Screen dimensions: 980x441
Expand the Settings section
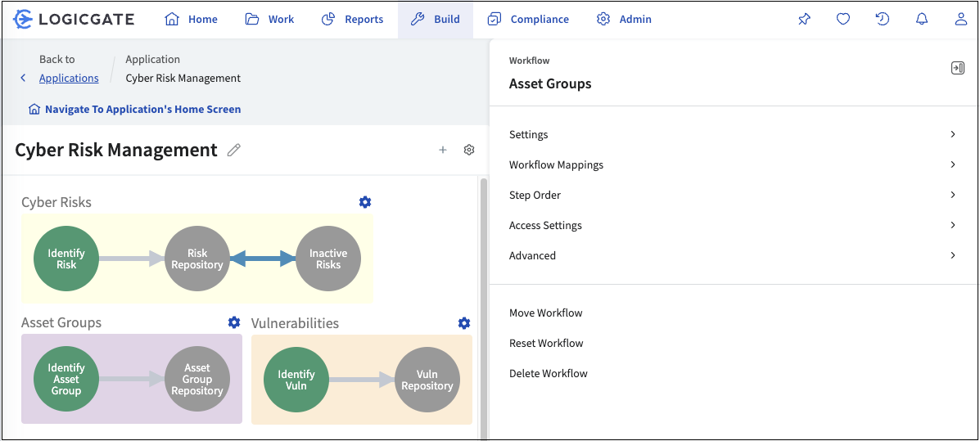(733, 134)
